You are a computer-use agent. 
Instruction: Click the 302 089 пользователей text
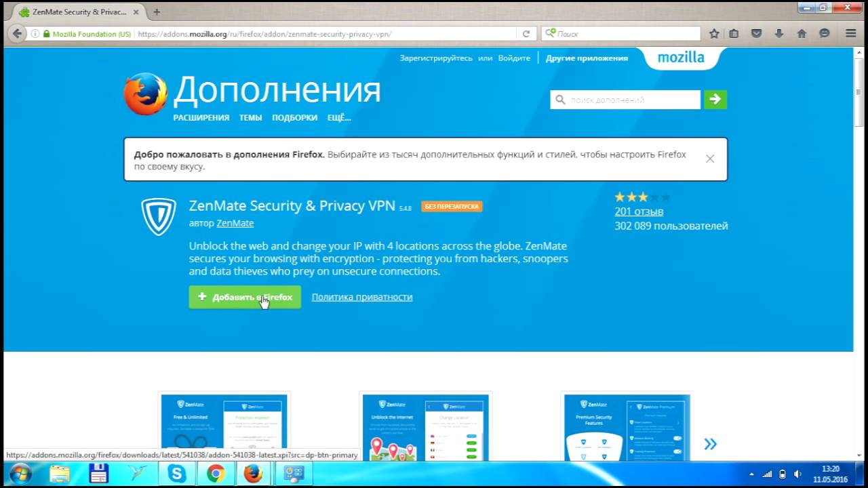coord(671,226)
